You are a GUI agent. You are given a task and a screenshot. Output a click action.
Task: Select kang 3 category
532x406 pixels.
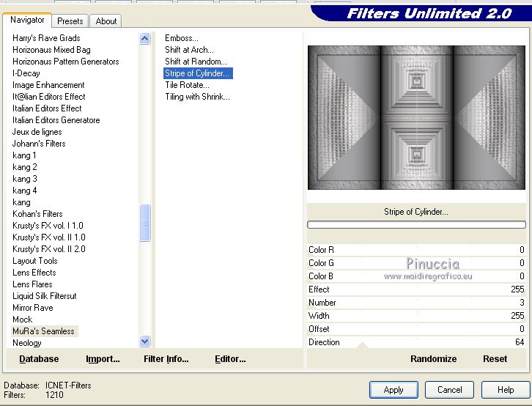tap(25, 179)
